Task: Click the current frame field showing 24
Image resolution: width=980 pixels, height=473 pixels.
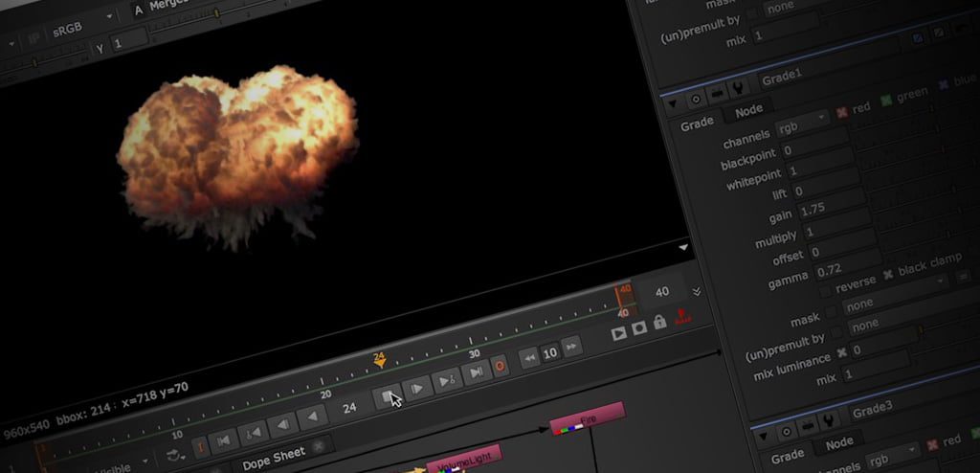Action: coord(349,407)
